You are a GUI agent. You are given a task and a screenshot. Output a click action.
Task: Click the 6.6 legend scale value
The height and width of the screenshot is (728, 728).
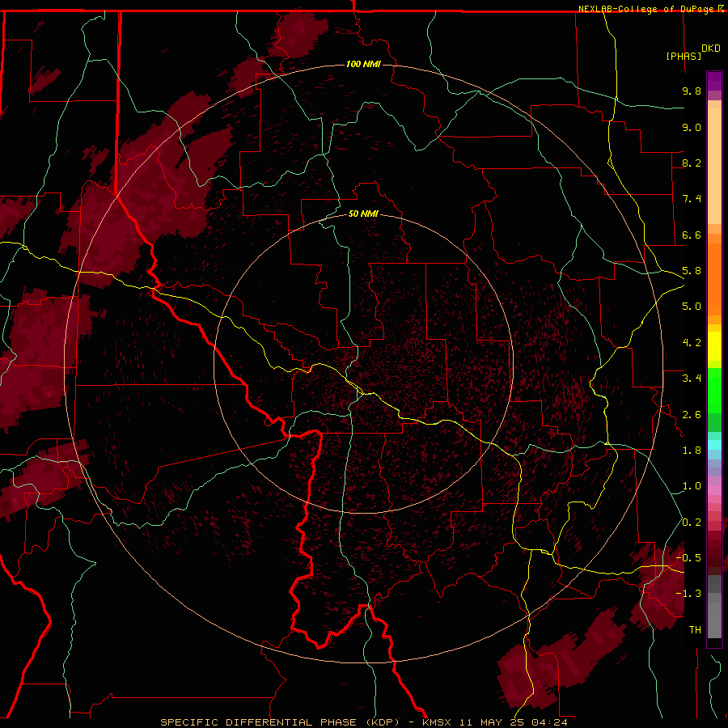tap(692, 235)
